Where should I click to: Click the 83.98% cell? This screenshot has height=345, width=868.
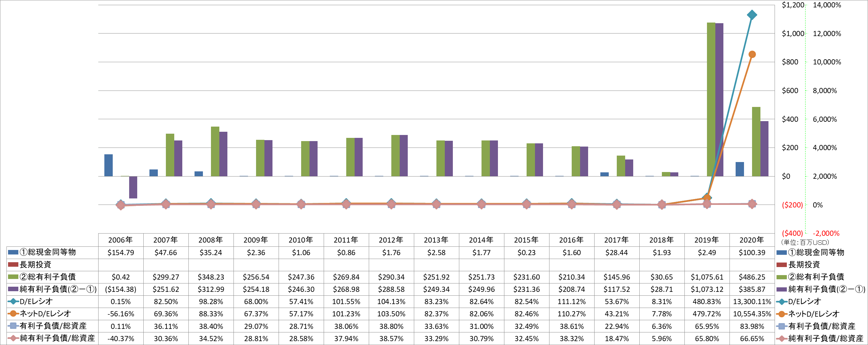(x=752, y=326)
